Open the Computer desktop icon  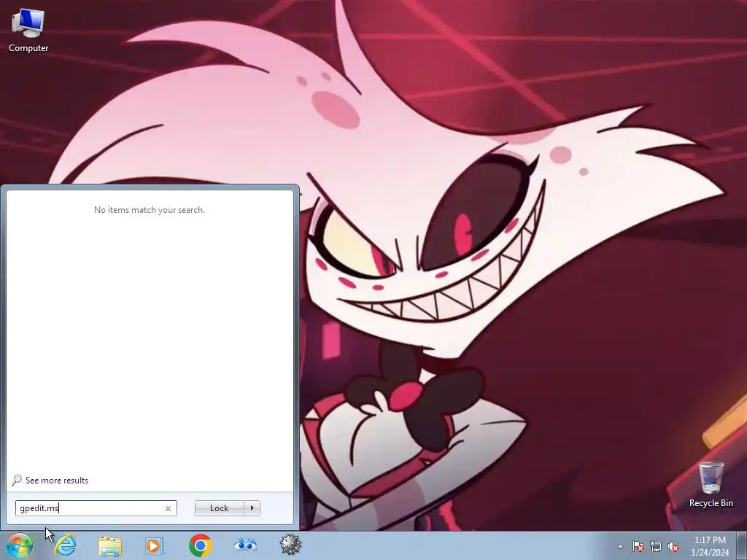tap(28, 29)
